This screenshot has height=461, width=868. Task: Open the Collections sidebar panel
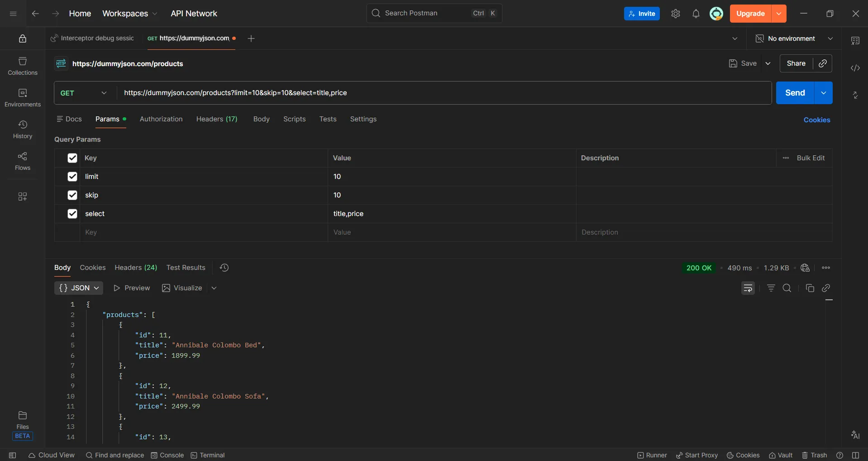pyautogui.click(x=23, y=66)
